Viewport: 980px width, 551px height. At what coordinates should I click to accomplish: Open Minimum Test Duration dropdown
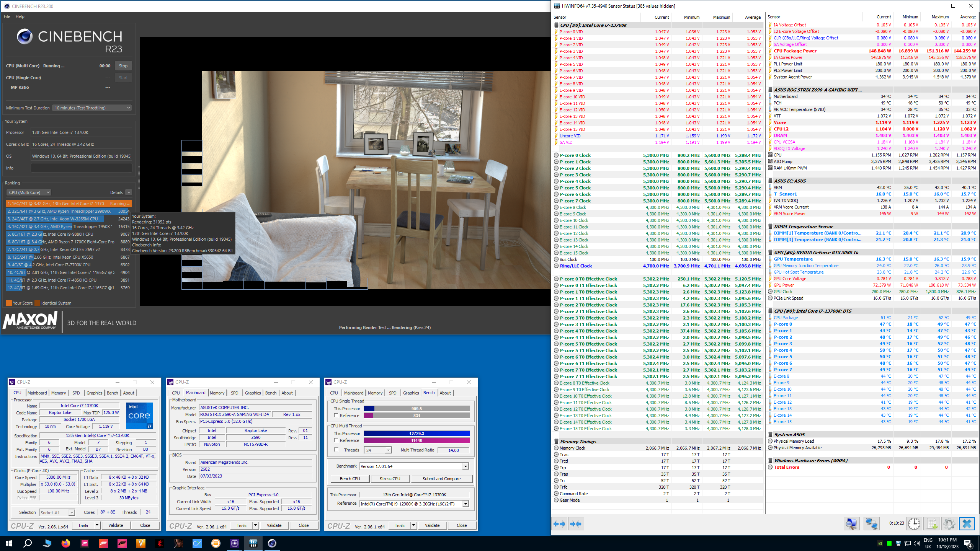coord(92,108)
